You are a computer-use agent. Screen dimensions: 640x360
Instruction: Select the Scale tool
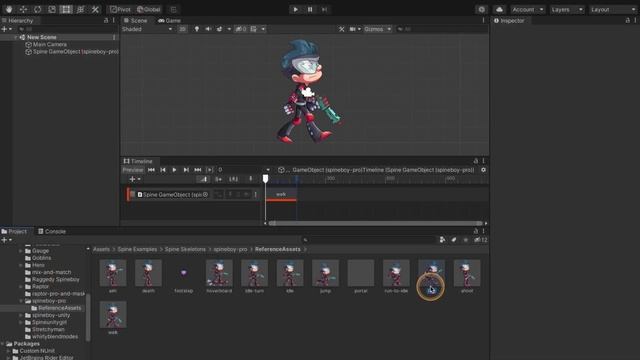52,9
